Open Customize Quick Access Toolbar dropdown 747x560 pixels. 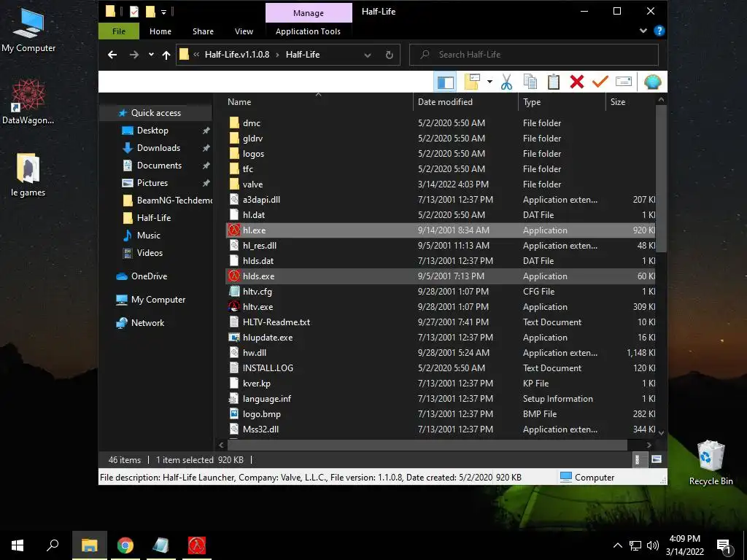(163, 12)
